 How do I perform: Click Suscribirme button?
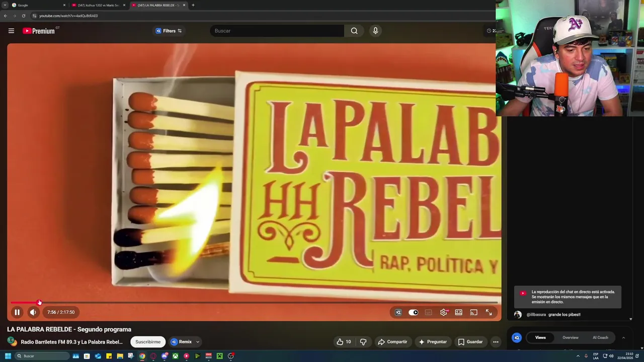(x=148, y=342)
